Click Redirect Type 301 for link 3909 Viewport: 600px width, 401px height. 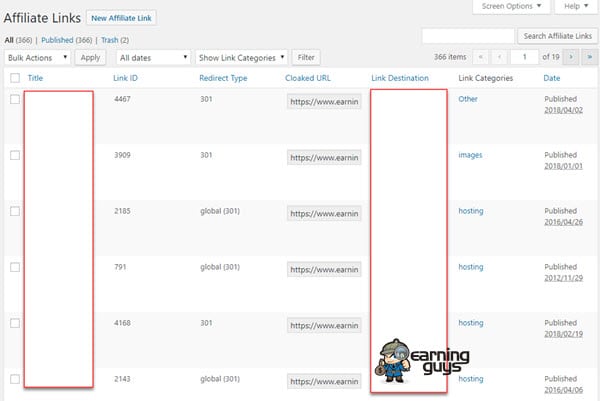tap(206, 155)
